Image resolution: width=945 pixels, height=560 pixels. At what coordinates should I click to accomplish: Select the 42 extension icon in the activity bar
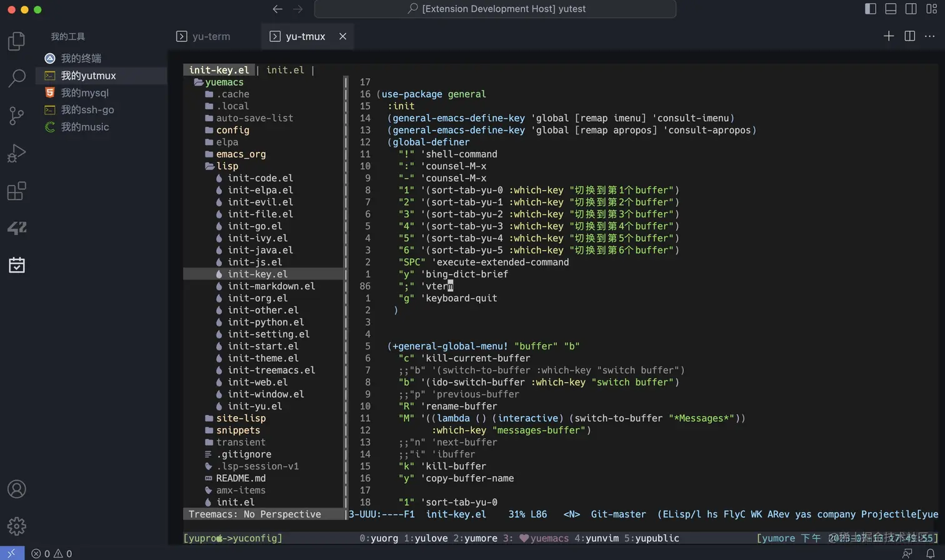click(x=16, y=228)
